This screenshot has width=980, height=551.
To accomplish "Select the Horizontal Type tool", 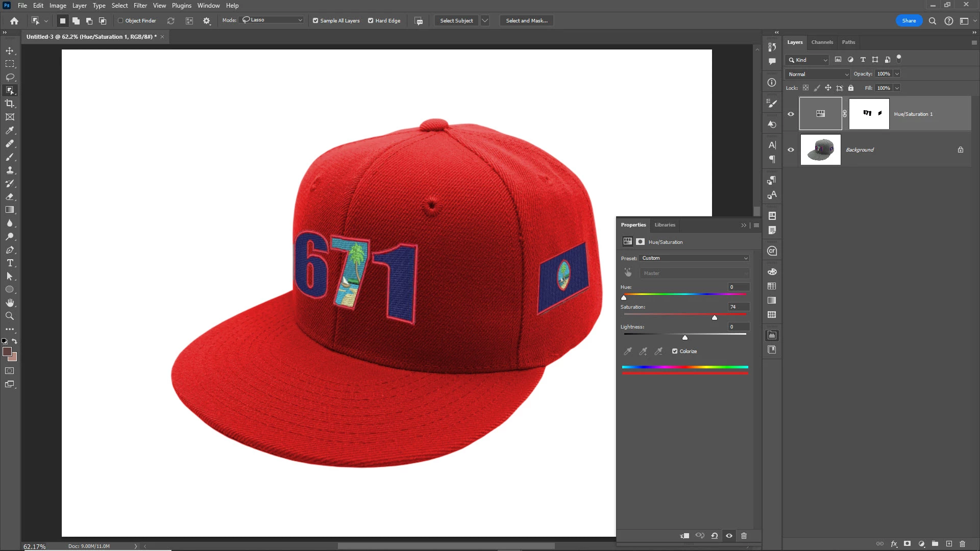I will coord(10,263).
